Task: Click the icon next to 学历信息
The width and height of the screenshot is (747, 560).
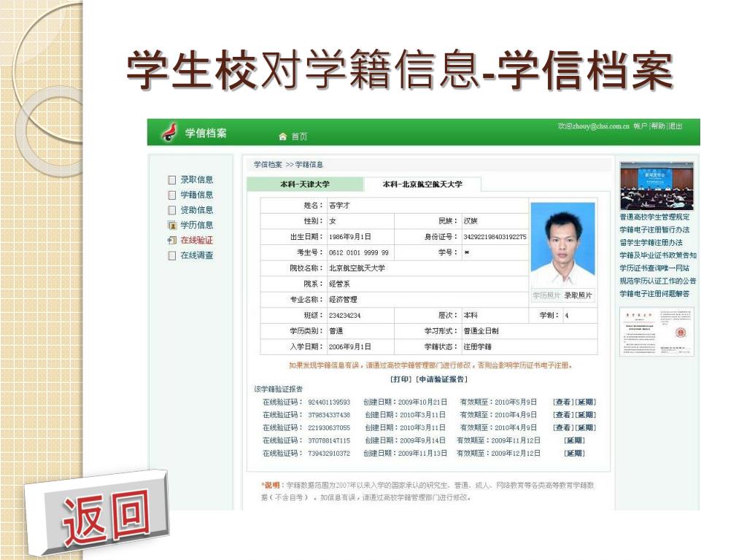Action: coord(172,225)
